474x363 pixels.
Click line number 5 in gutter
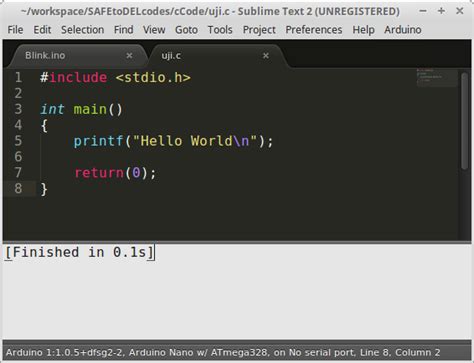(x=18, y=141)
